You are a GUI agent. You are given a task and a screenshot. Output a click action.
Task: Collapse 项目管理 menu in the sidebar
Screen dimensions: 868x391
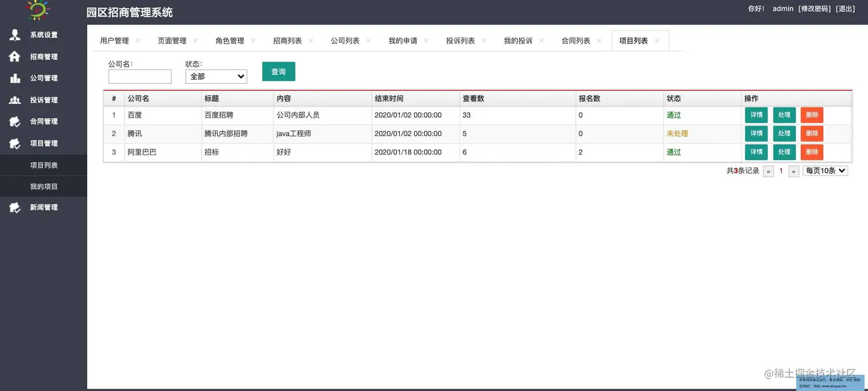44,144
